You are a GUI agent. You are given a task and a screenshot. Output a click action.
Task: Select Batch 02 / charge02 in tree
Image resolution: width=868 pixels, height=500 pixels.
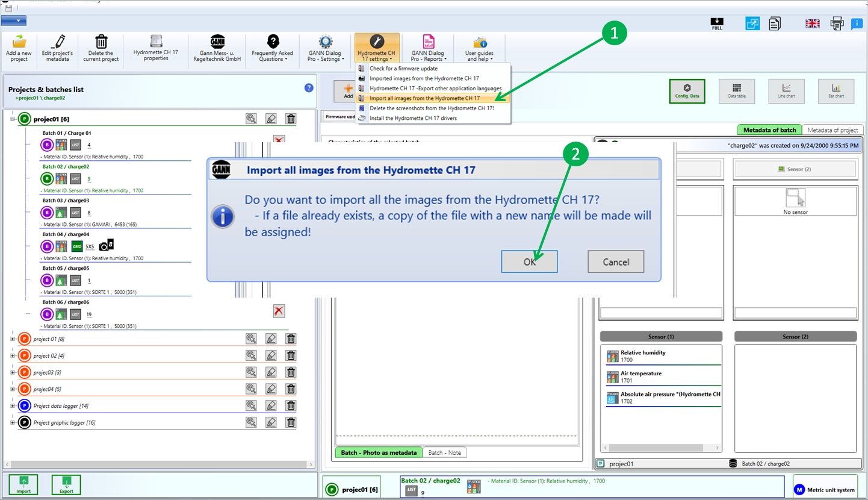click(x=66, y=166)
